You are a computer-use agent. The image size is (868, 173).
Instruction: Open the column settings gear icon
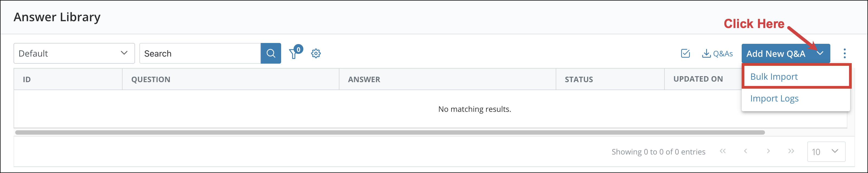point(316,53)
